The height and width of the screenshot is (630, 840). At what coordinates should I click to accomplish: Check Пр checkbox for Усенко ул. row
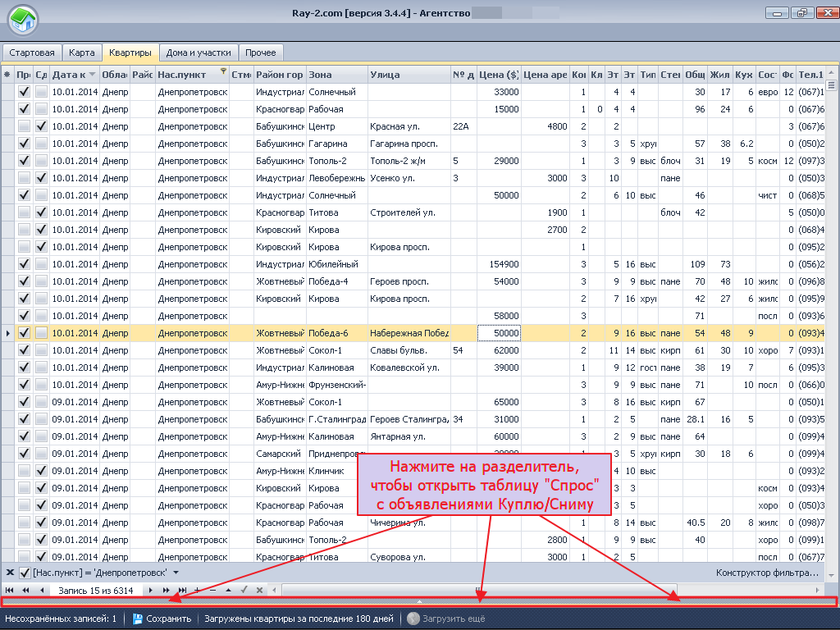click(x=24, y=178)
